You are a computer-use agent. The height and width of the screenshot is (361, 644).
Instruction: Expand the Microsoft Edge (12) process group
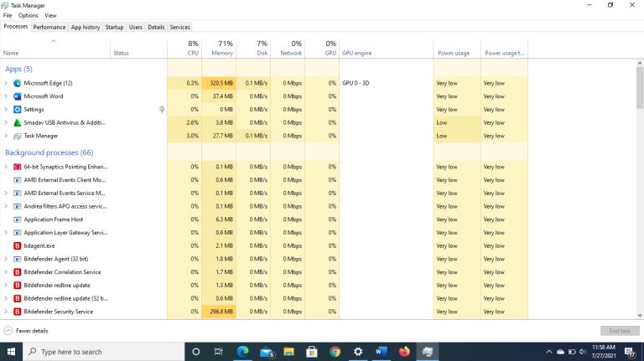click(6, 83)
